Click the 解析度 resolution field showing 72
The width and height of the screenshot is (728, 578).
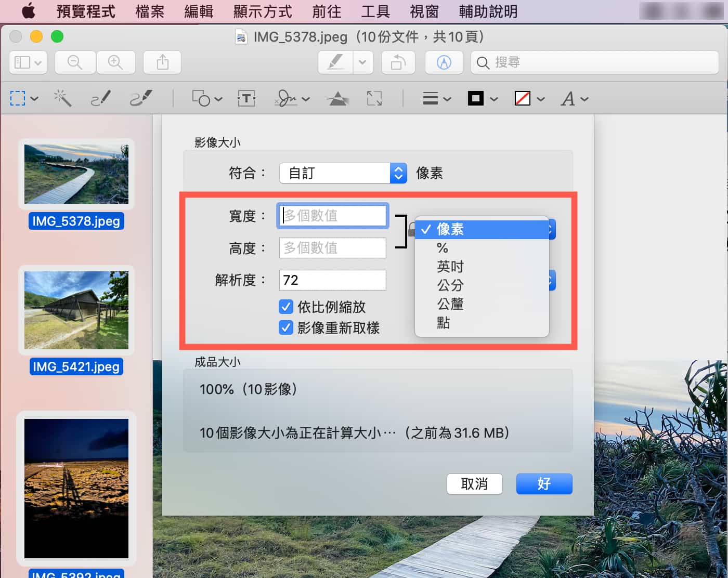pos(333,280)
